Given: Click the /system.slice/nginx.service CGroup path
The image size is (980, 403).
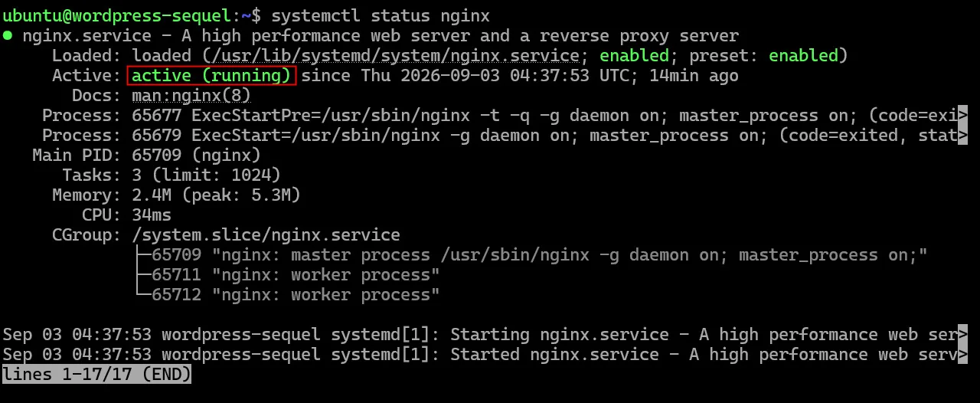Looking at the screenshot, I should click(x=266, y=235).
